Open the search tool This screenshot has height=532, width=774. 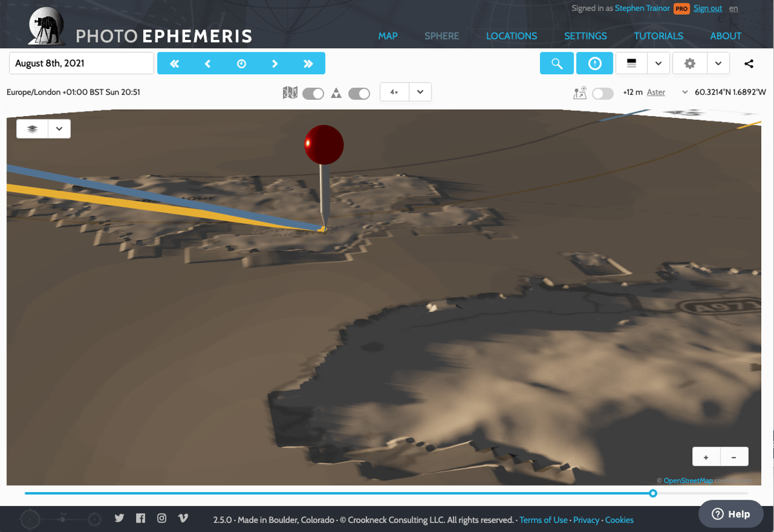click(x=556, y=63)
